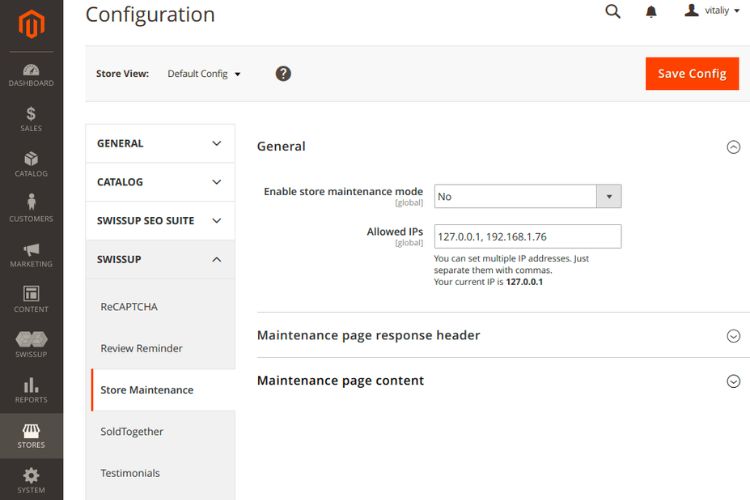The height and width of the screenshot is (500, 750).
Task: Open the Enable store maintenance mode dropdown
Action: (x=527, y=196)
